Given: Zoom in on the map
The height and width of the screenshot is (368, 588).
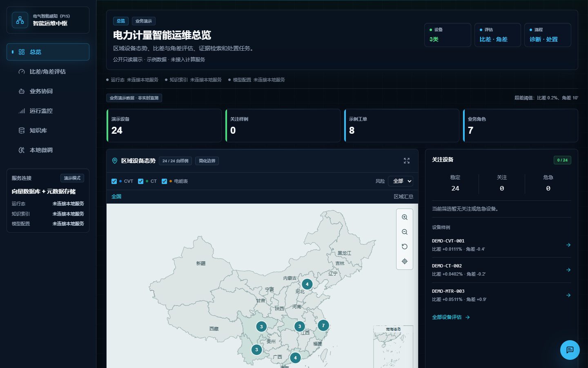Looking at the screenshot, I should 405,217.
